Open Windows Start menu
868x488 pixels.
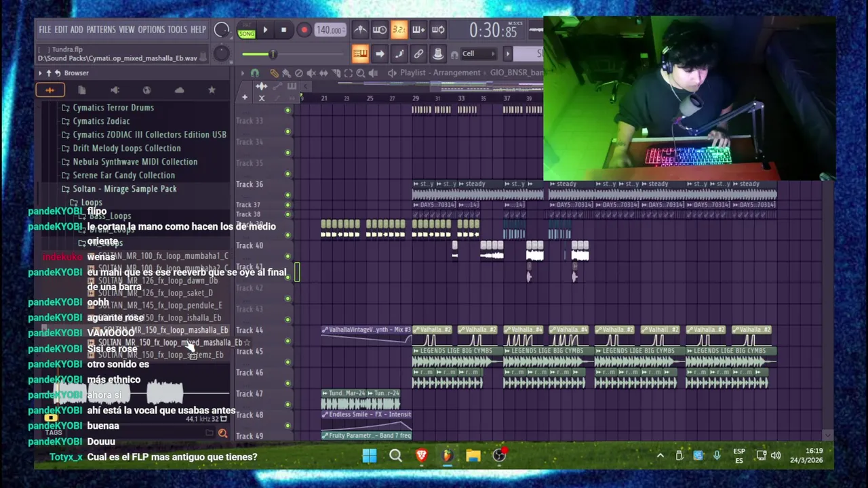(370, 455)
